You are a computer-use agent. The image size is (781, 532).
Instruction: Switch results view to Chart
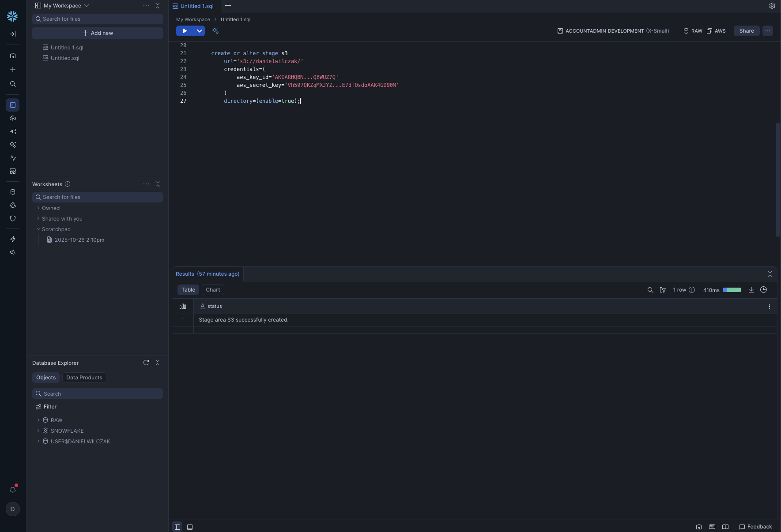(x=213, y=290)
